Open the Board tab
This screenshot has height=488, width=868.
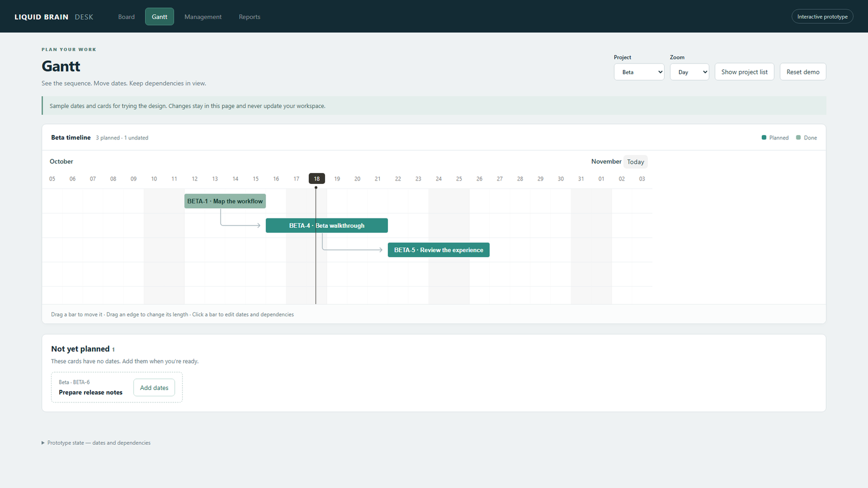[126, 17]
